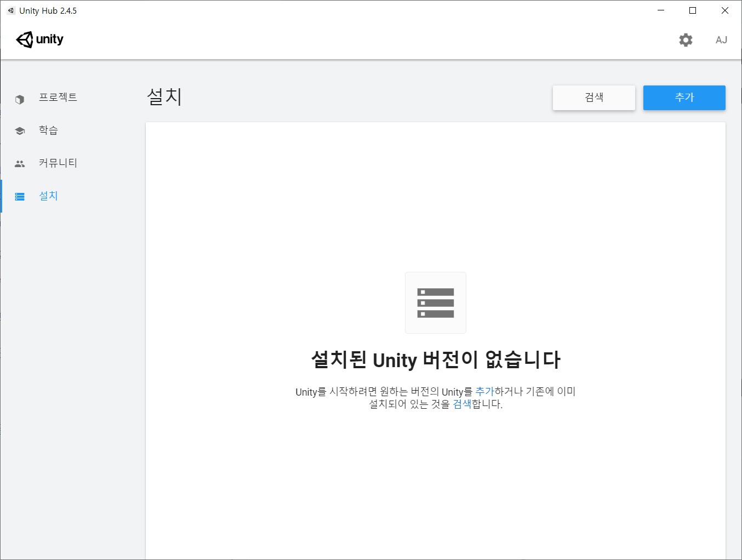Maximize the Unity Hub window
742x560 pixels.
pyautogui.click(x=693, y=10)
